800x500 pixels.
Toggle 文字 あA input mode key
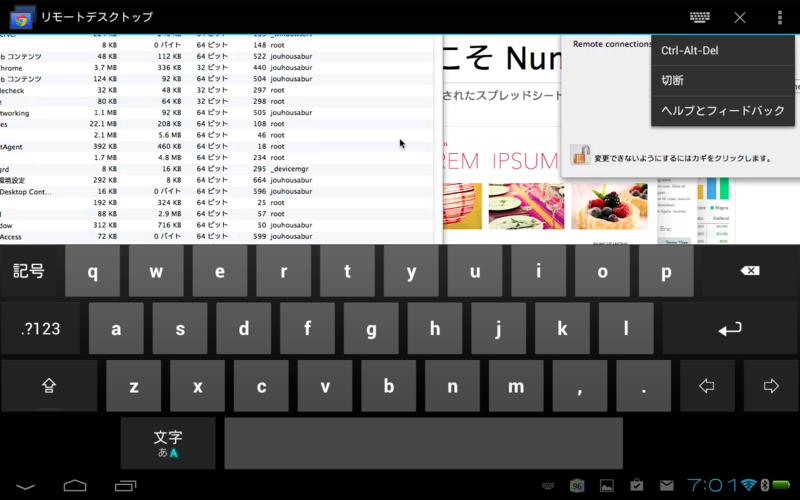point(168,443)
